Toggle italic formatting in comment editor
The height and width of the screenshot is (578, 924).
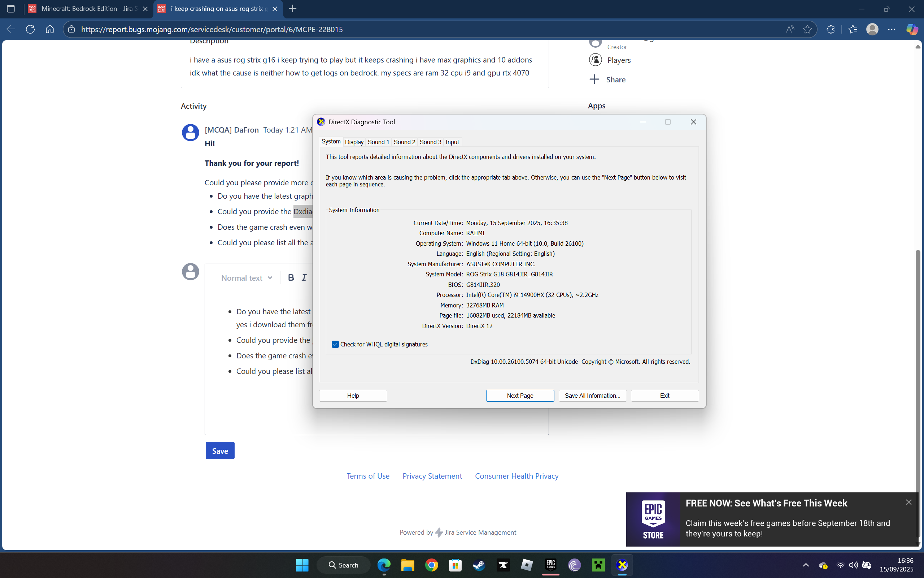point(304,277)
